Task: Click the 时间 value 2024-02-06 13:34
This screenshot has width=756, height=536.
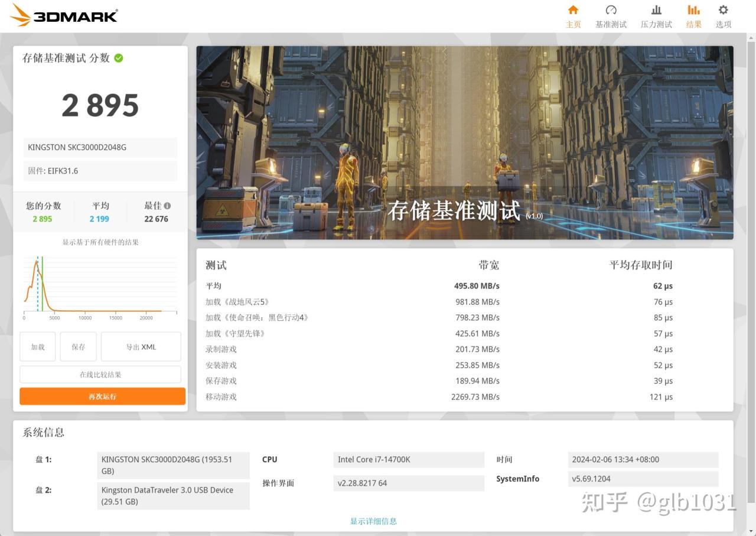Action: (643, 460)
